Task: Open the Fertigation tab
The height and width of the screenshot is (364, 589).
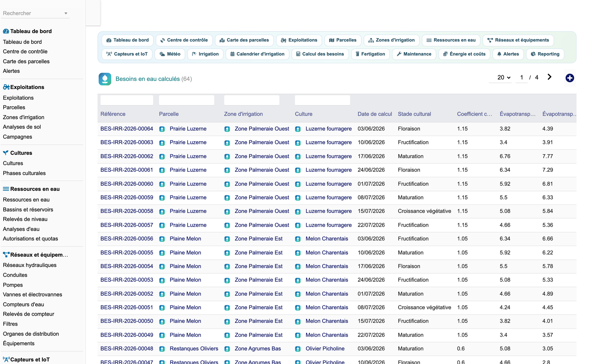Action: (370, 54)
